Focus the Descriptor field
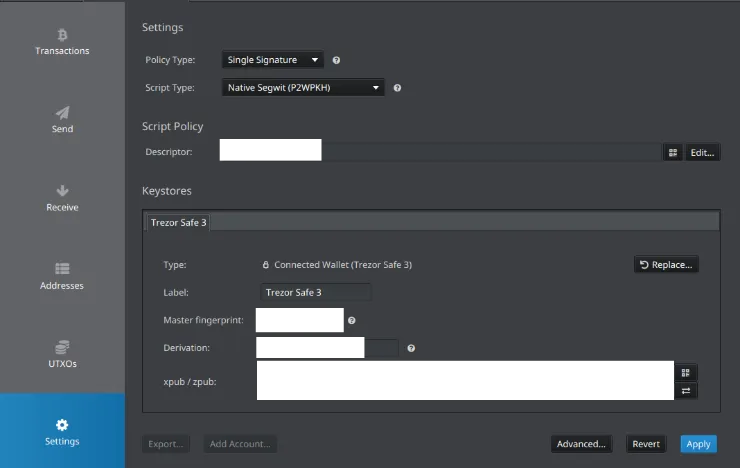Viewport: 740px width, 468px height. click(441, 152)
